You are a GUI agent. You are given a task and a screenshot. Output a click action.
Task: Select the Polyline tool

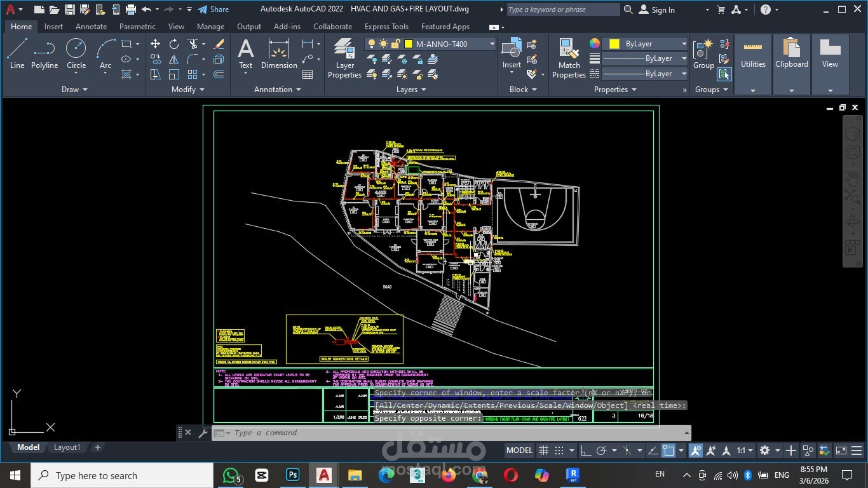(44, 51)
